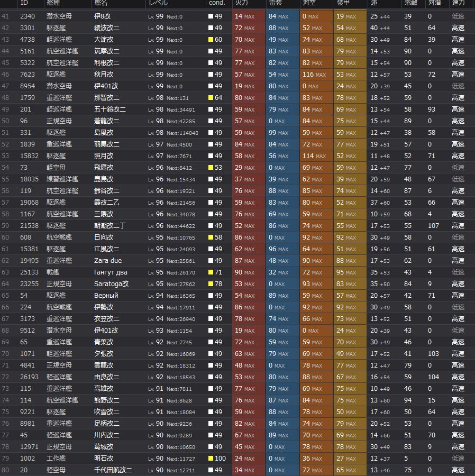Select ship name 高雄改
475x476 pixels.
[x=104, y=389]
